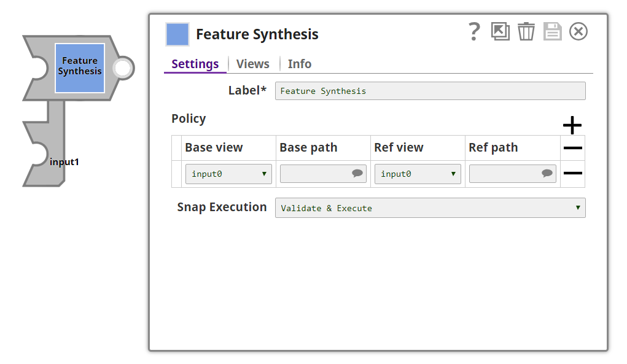Click the pop-out/expand dialog icon
627x364 pixels.
[500, 32]
